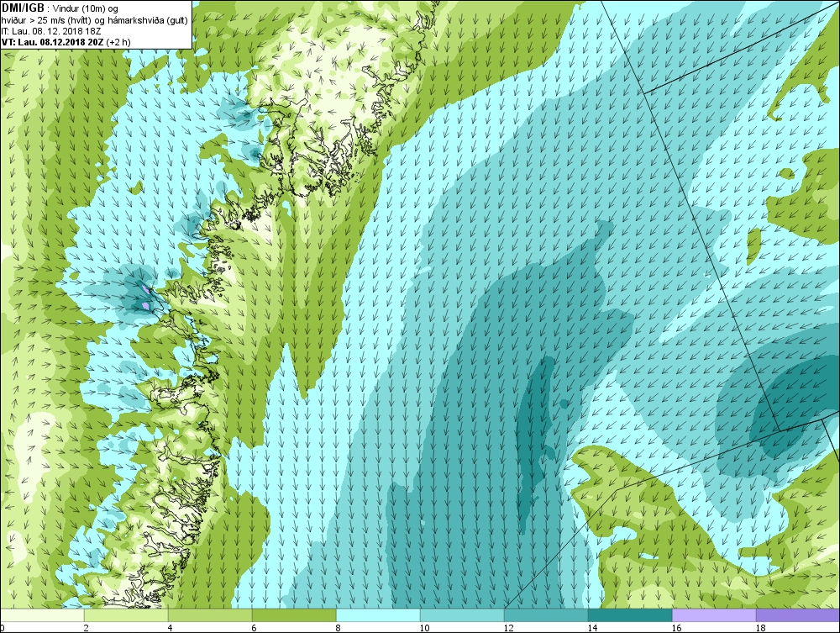
Task: Click the legend scale label '12'
Action: pos(508,628)
